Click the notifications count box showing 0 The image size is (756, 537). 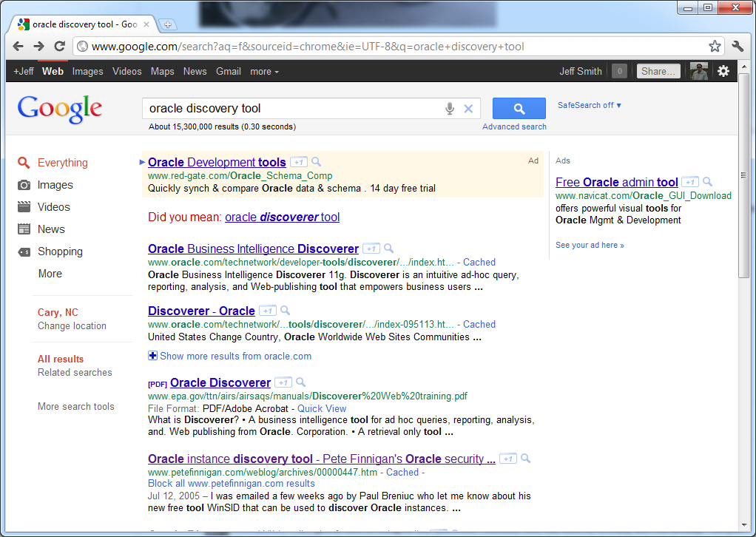pos(619,71)
